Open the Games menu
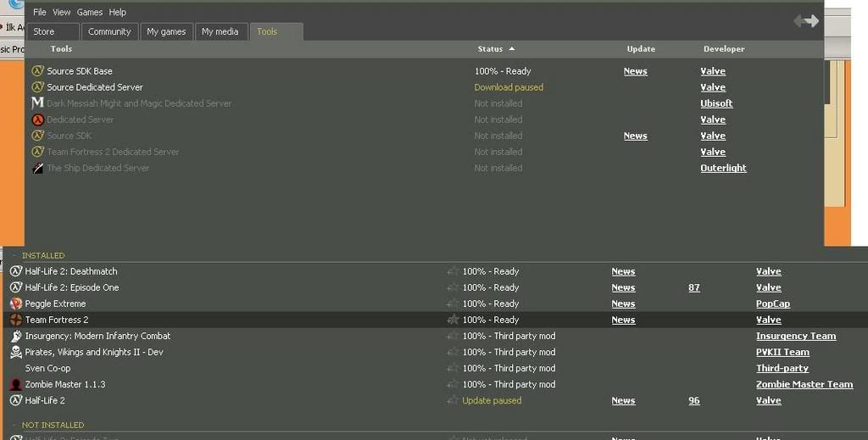This screenshot has height=440, width=868. 89,12
